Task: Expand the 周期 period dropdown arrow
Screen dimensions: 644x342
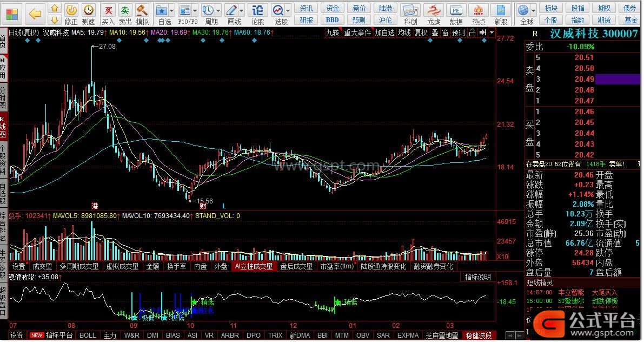Action: (218, 10)
